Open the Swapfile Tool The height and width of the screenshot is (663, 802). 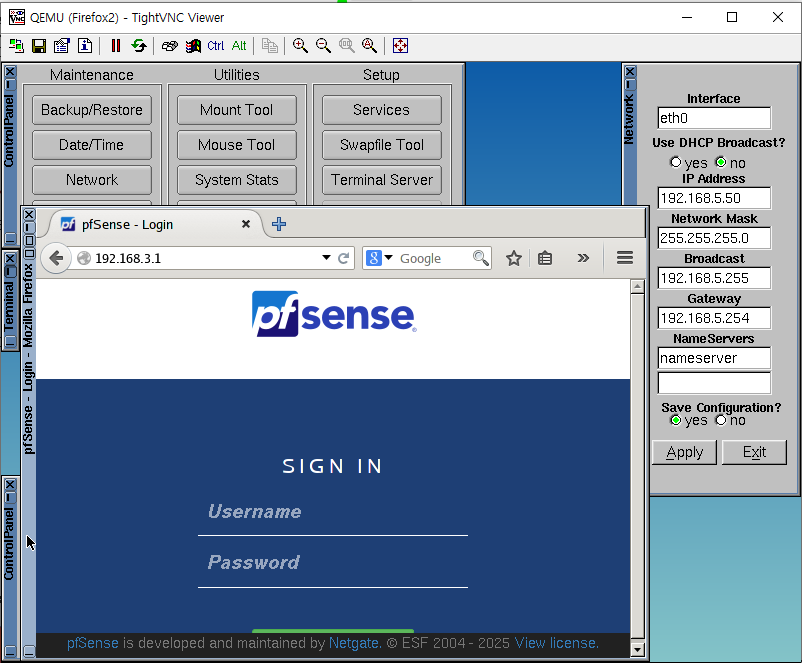[382, 145]
